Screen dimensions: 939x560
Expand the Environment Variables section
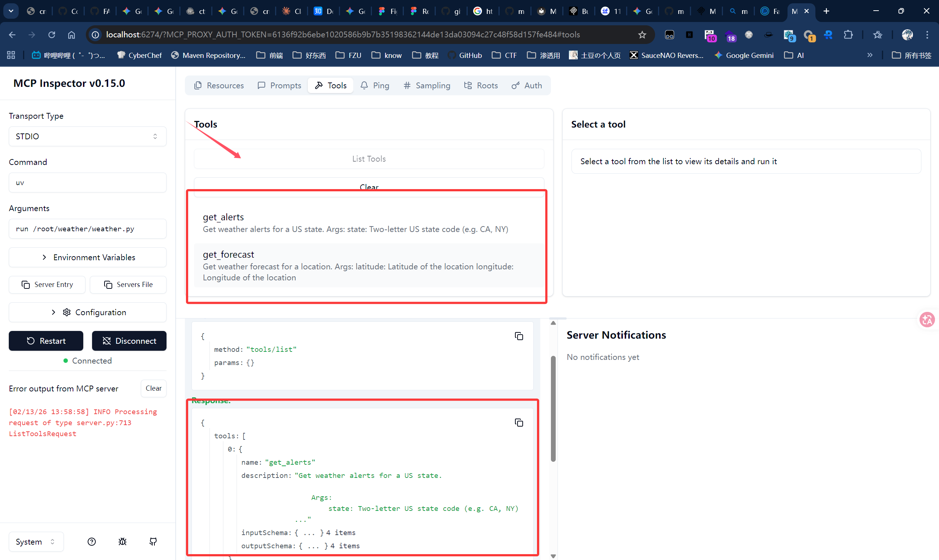point(87,257)
